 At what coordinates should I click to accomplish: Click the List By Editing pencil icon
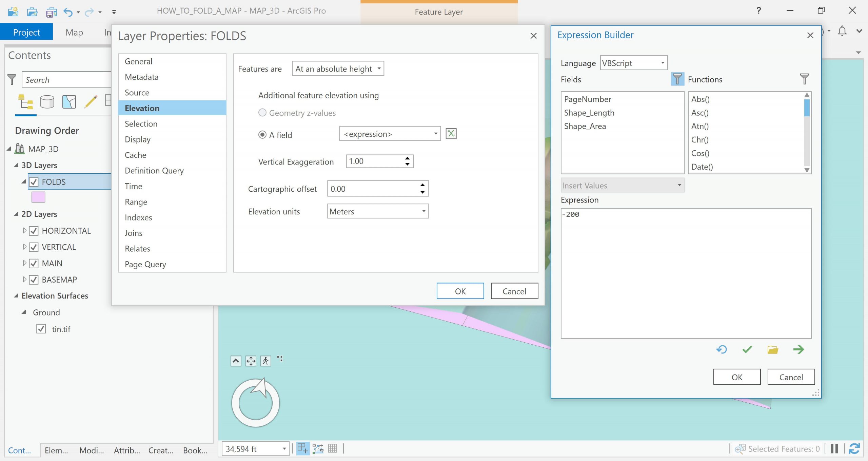(x=91, y=101)
